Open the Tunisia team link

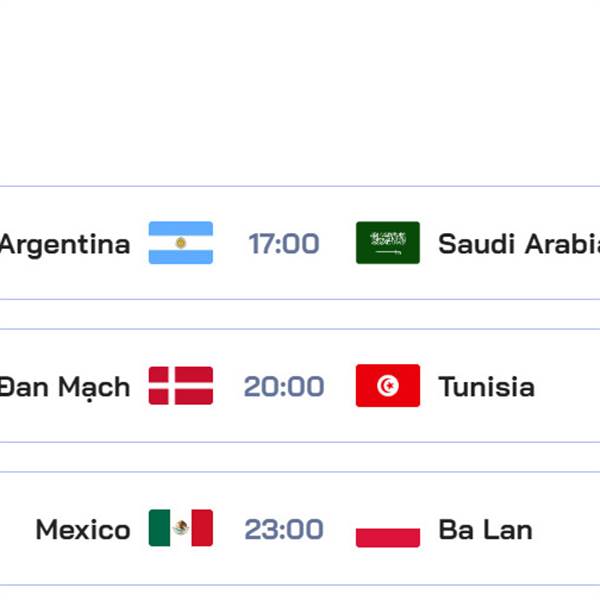click(486, 386)
